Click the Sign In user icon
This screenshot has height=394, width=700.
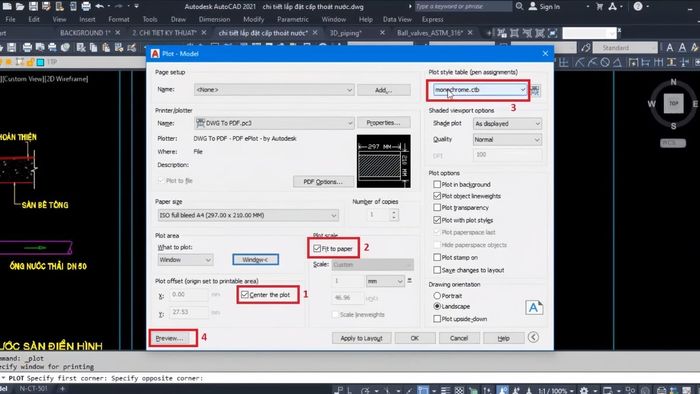tap(533, 6)
